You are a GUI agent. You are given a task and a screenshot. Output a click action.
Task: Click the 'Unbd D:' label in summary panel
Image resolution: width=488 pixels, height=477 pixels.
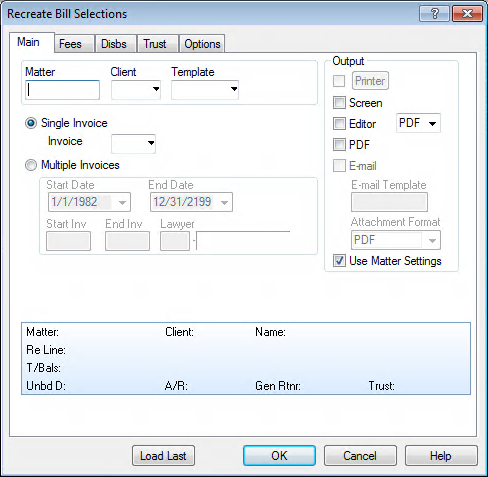[46, 386]
